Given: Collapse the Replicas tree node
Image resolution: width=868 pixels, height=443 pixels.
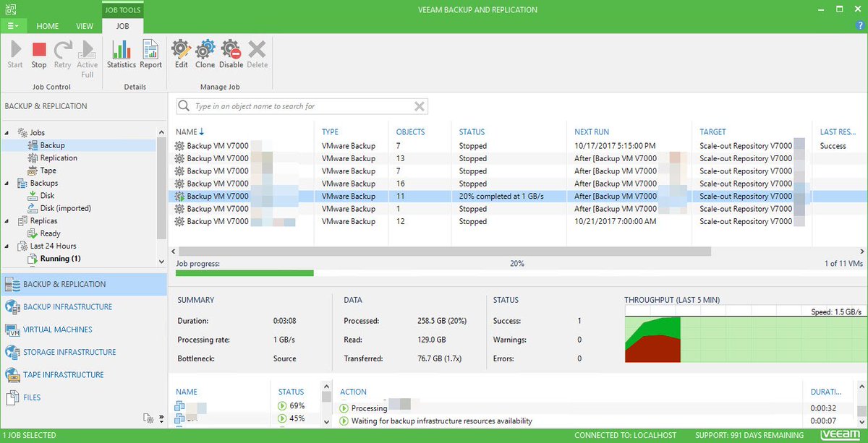Looking at the screenshot, I should pyautogui.click(x=7, y=221).
